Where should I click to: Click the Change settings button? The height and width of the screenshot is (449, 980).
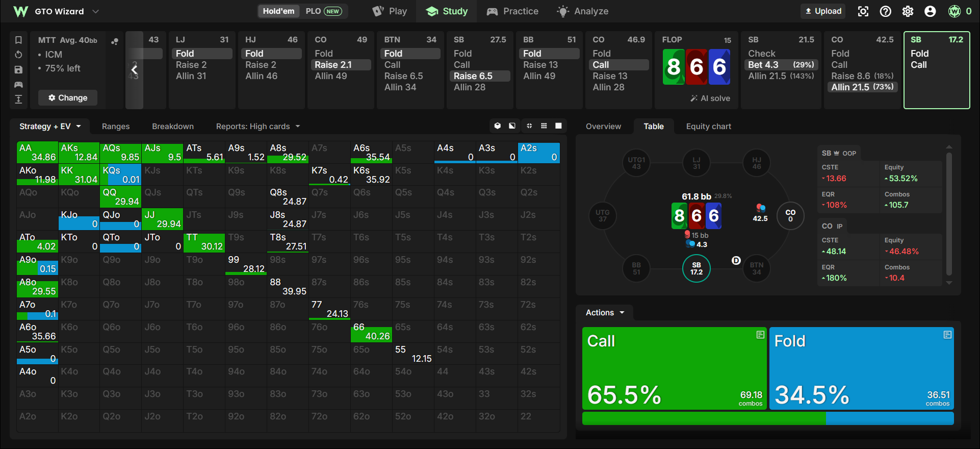68,97
